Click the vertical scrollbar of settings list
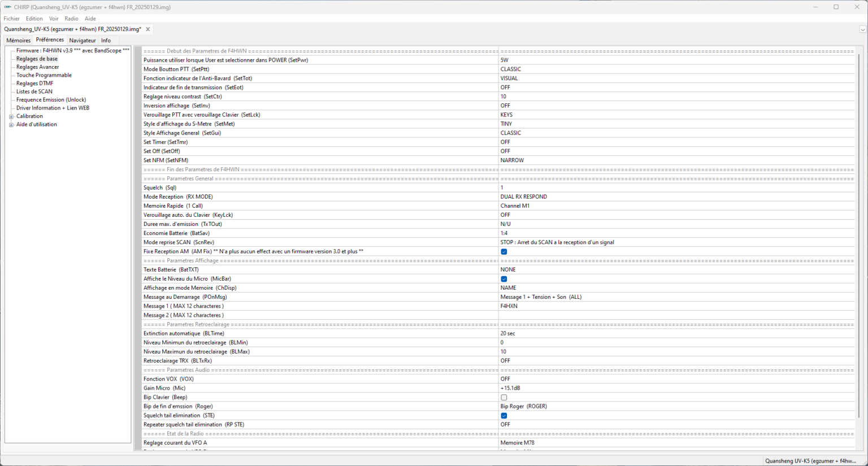 858,226
